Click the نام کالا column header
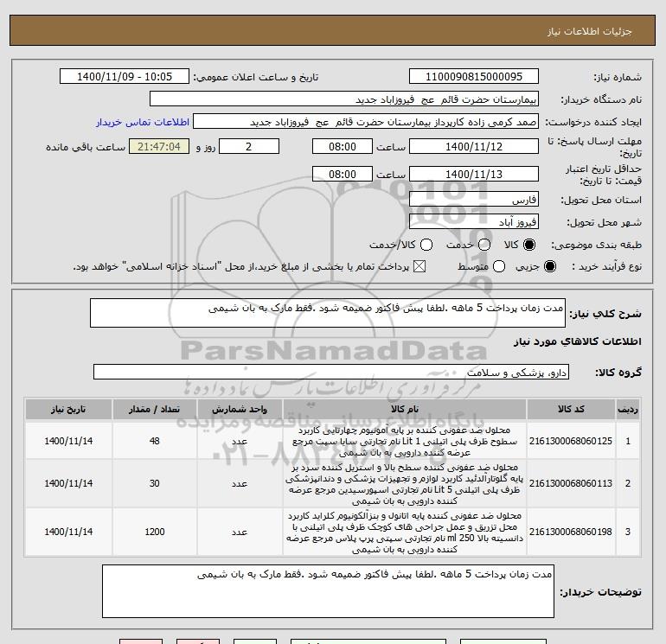The height and width of the screenshot is (644, 666). [405, 409]
